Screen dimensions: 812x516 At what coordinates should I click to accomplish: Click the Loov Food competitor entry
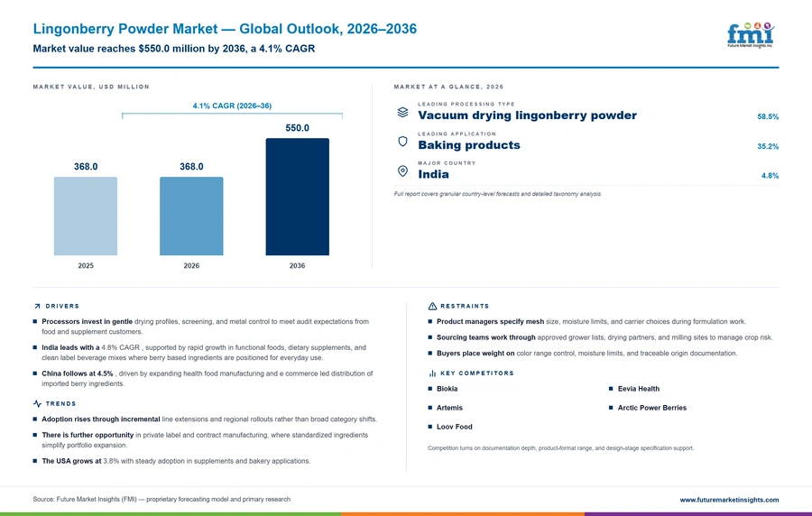(454, 427)
